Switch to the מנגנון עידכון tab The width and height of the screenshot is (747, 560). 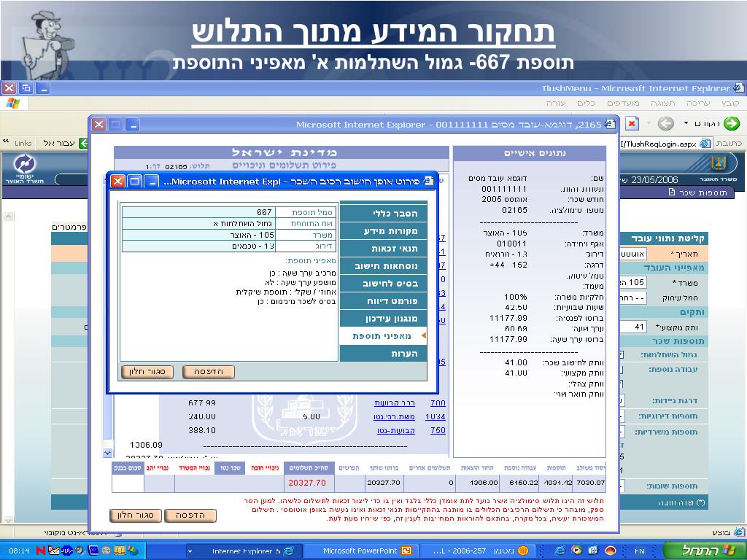383,319
